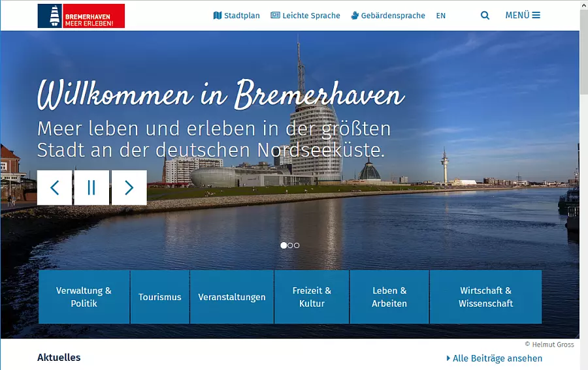Viewport: 588px width, 370px height.
Task: Open the Wirtschaft & Wissenschaft tile
Action: pos(485,297)
